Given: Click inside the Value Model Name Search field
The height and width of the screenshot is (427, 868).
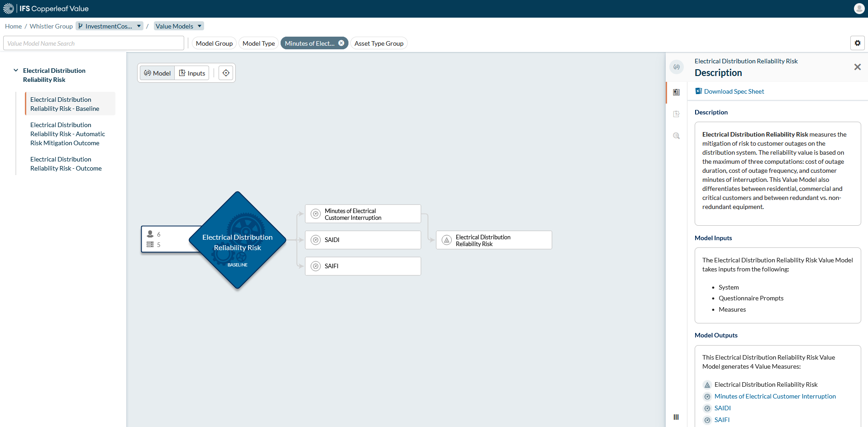Looking at the screenshot, I should click(93, 43).
